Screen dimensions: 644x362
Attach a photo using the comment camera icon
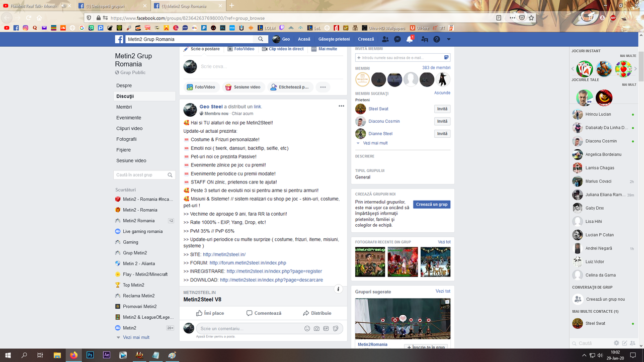coord(316,328)
